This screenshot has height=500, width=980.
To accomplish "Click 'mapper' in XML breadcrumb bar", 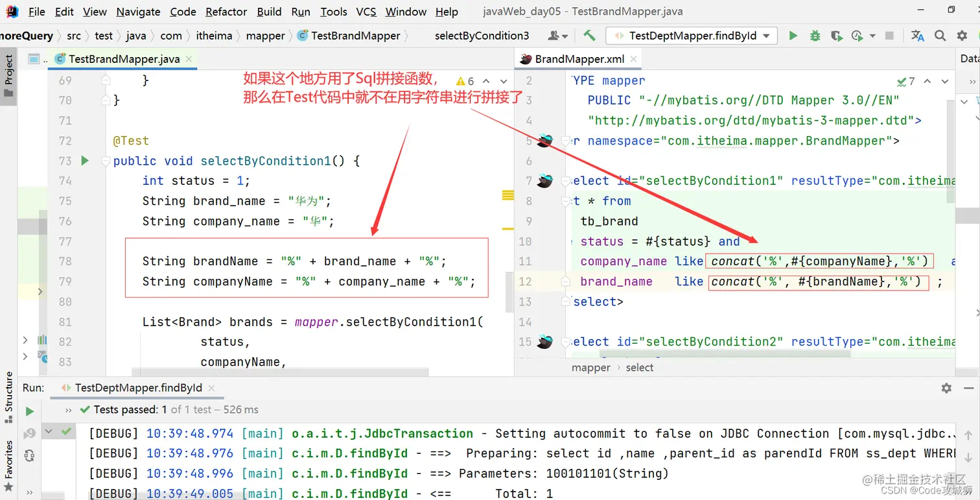I will pyautogui.click(x=590, y=368).
